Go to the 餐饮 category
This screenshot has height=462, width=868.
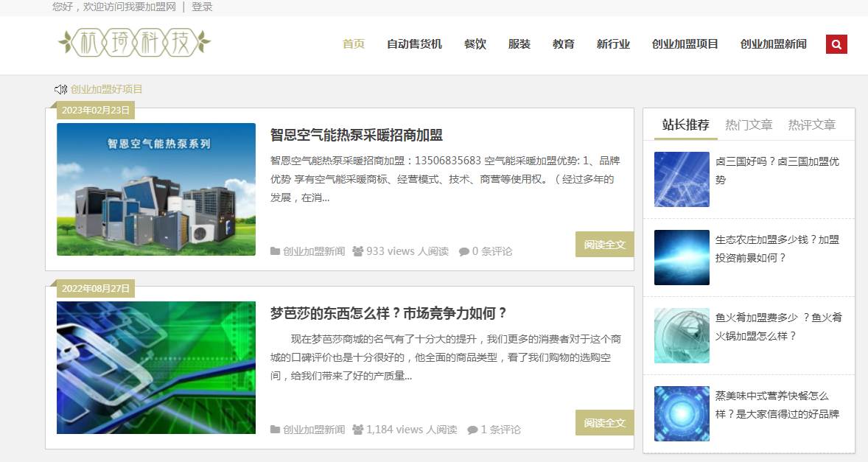point(475,43)
